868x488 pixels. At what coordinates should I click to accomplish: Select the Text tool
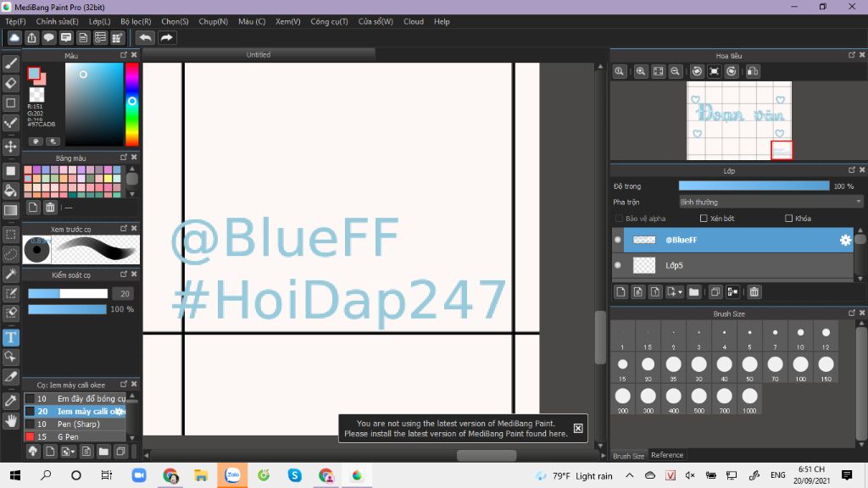coord(10,337)
